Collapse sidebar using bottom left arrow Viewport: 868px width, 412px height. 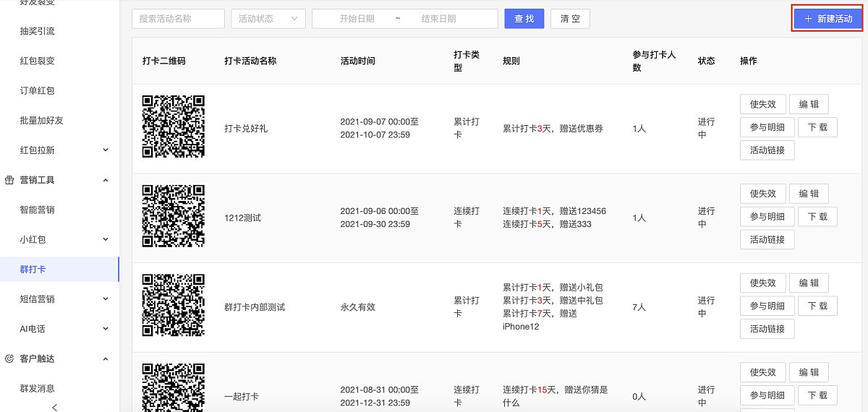pos(55,407)
